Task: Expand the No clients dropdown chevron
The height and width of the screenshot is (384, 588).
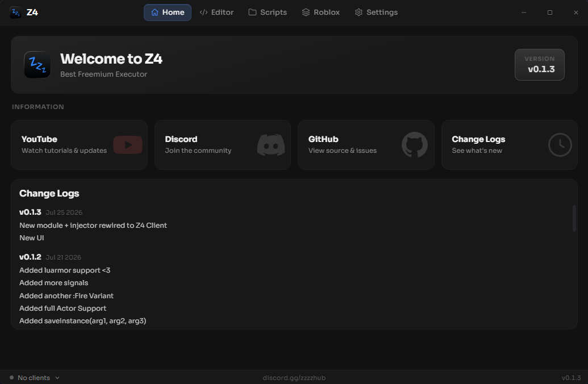Action: pyautogui.click(x=57, y=378)
